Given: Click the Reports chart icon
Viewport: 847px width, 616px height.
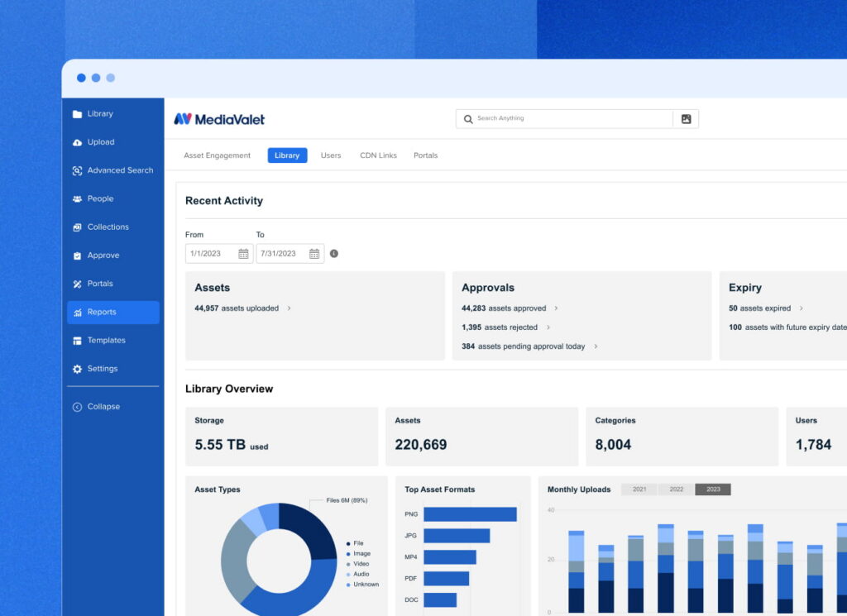Looking at the screenshot, I should tap(77, 313).
